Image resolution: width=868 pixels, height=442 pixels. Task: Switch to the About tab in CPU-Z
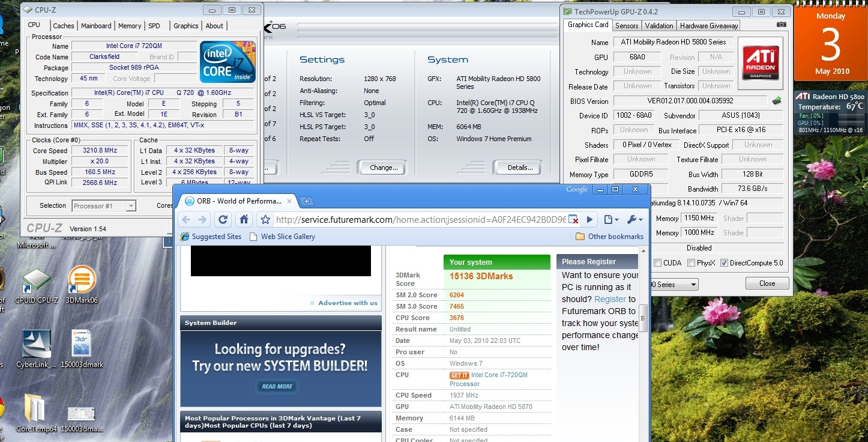coord(214,26)
